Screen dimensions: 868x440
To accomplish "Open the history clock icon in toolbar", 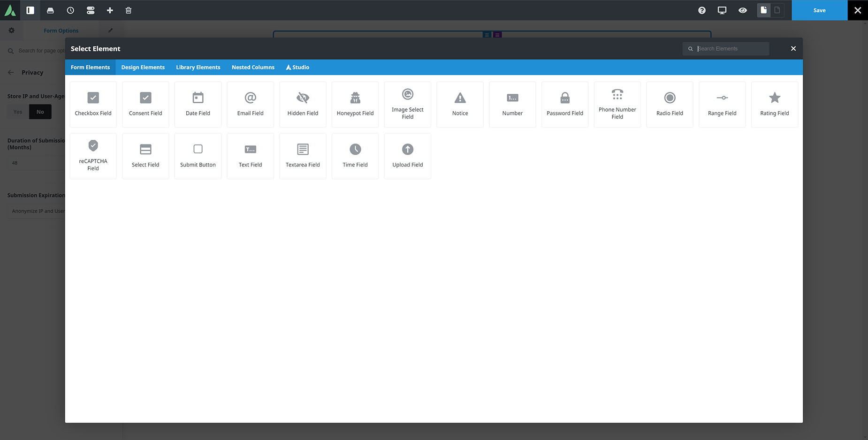I will tap(70, 10).
